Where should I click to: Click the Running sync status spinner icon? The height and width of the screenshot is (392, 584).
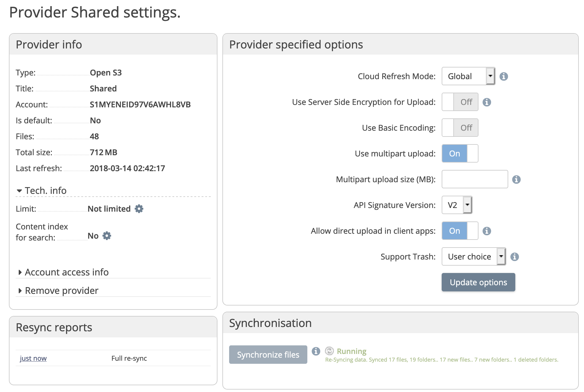(x=329, y=351)
